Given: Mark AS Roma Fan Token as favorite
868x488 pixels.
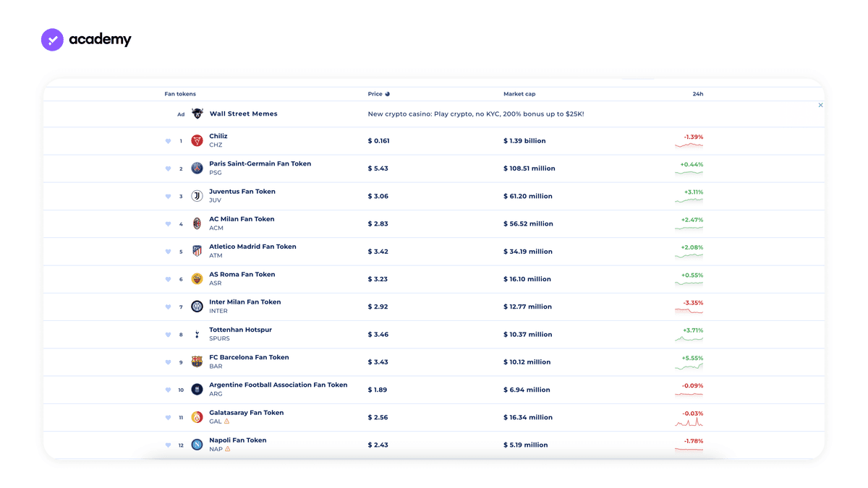Looking at the screenshot, I should [169, 279].
